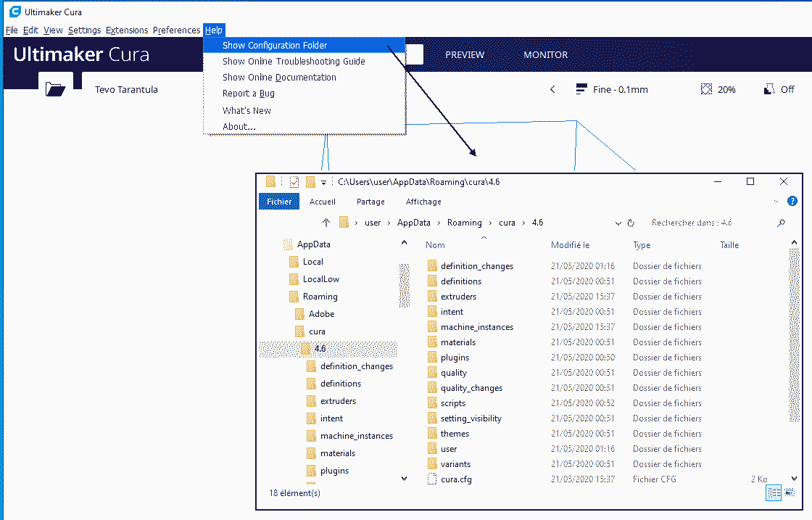This screenshot has width=812, height=520.
Task: Open address bar history dropdown
Action: (x=618, y=223)
